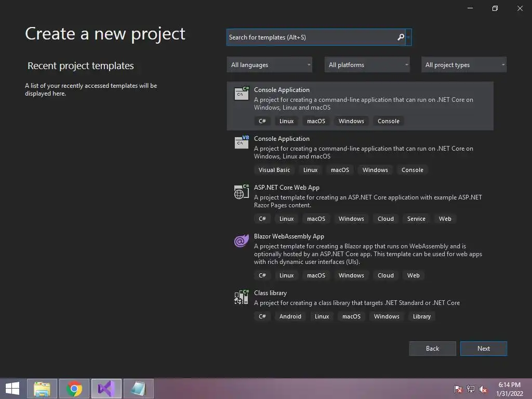Open the All platforms dropdown
Screen dimensions: 532x399
(367, 64)
